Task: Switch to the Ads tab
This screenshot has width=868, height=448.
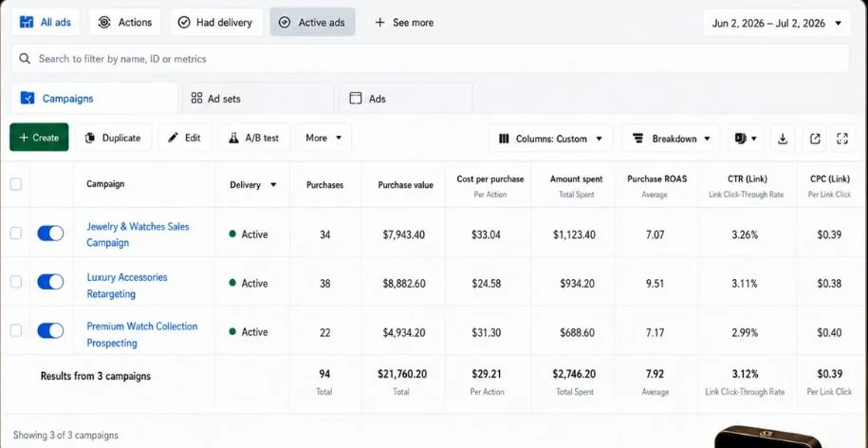Action: (406, 99)
